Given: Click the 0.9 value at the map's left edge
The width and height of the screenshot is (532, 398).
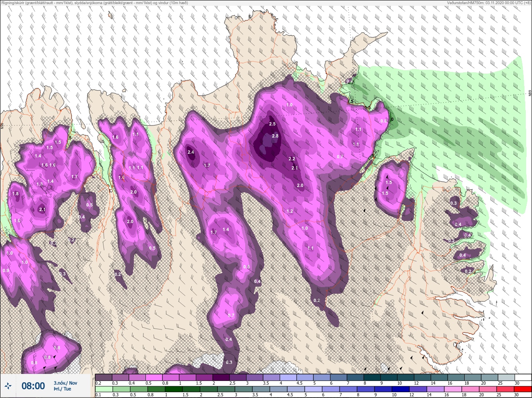Looking at the screenshot, I should pos(6,270).
